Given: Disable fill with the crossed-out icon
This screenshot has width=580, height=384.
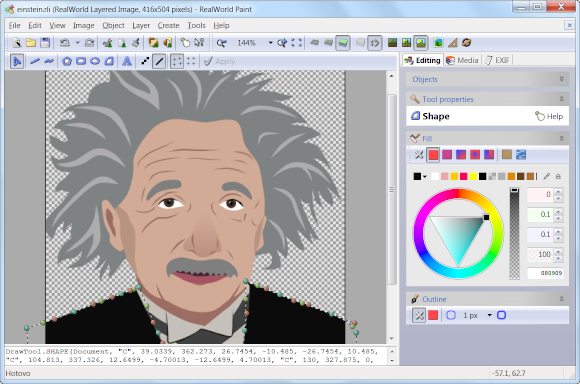Looking at the screenshot, I should (419, 155).
